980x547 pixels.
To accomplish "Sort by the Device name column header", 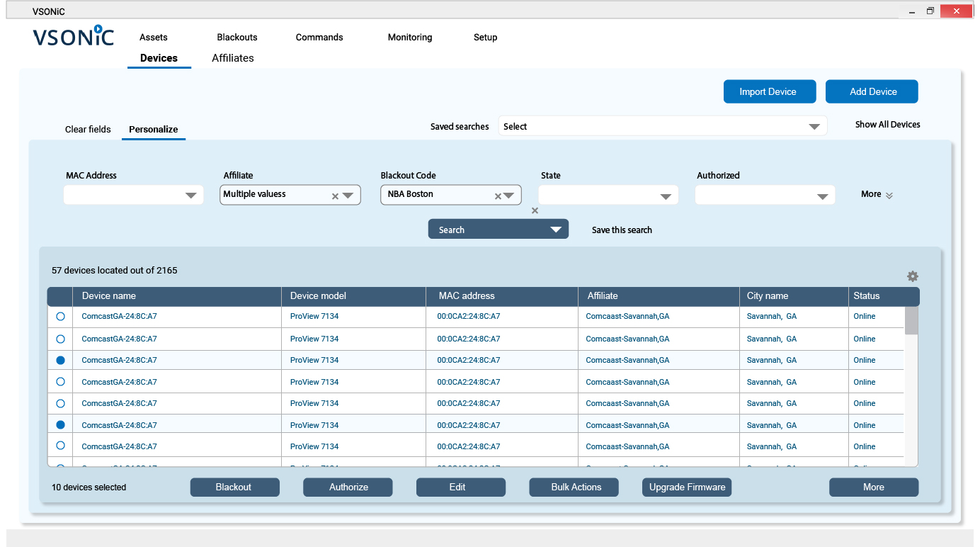I will [177, 296].
